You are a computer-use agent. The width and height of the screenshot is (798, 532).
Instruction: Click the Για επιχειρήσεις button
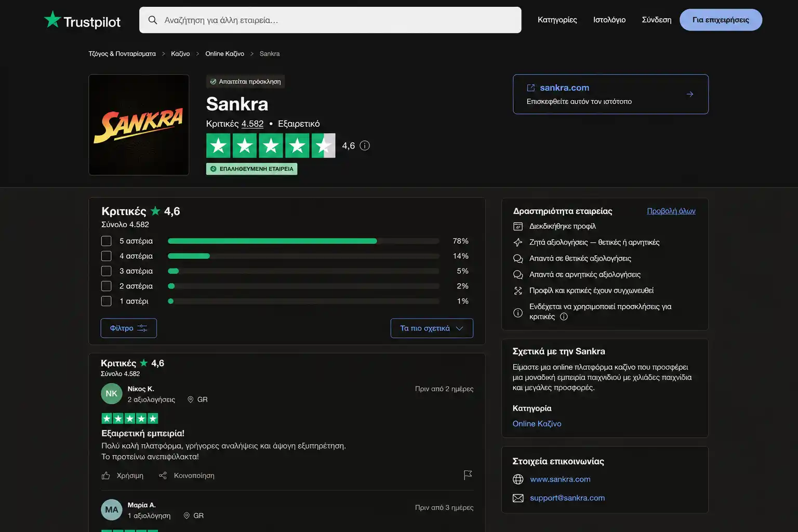click(x=721, y=20)
